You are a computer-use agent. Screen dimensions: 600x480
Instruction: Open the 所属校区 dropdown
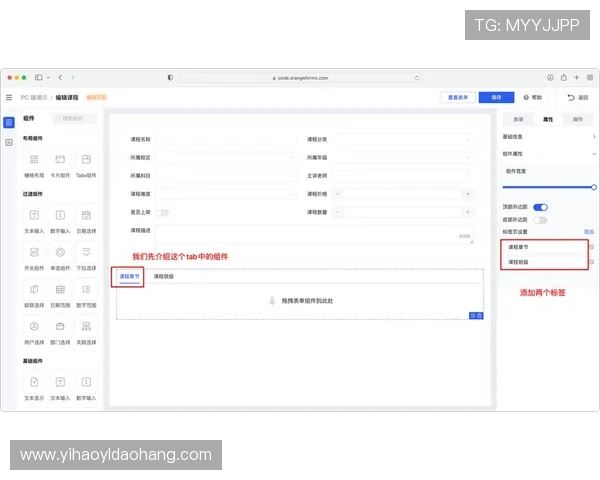point(225,157)
